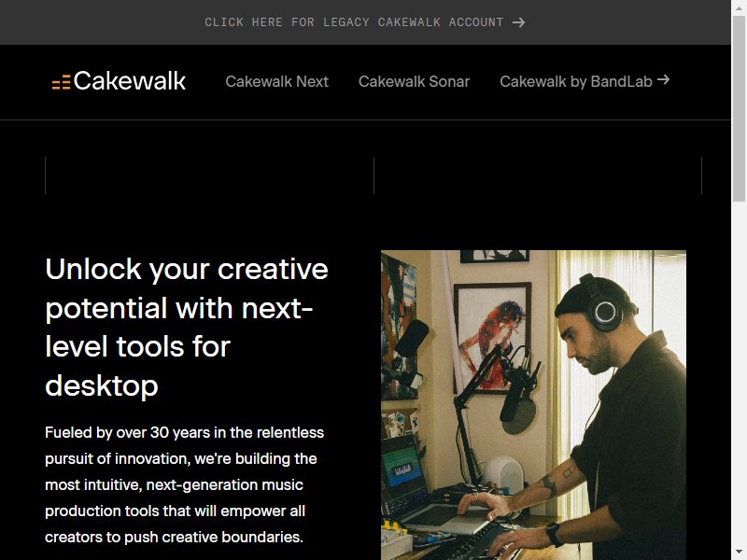The height and width of the screenshot is (560, 747).
Task: Click the 'Fueled by over 30 years' paragraph
Action: 184,484
